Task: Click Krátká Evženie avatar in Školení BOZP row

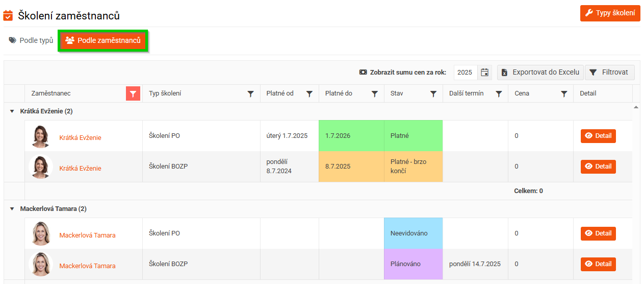Action: click(41, 167)
